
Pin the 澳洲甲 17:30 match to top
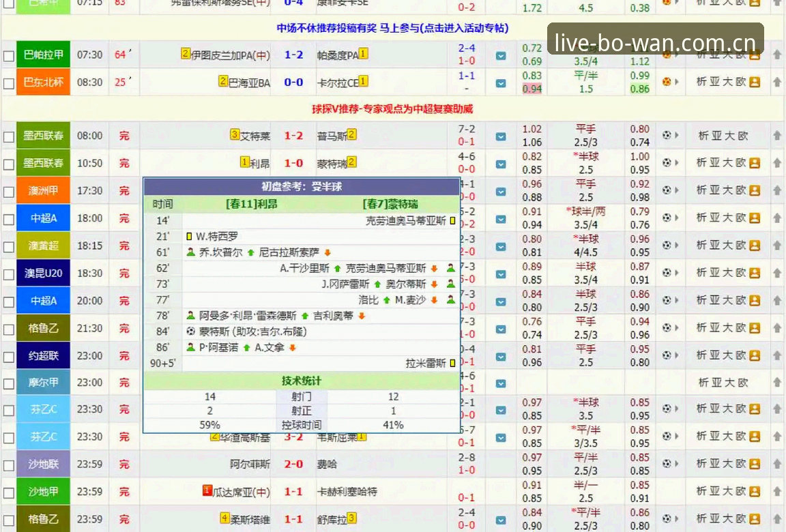[777, 190]
